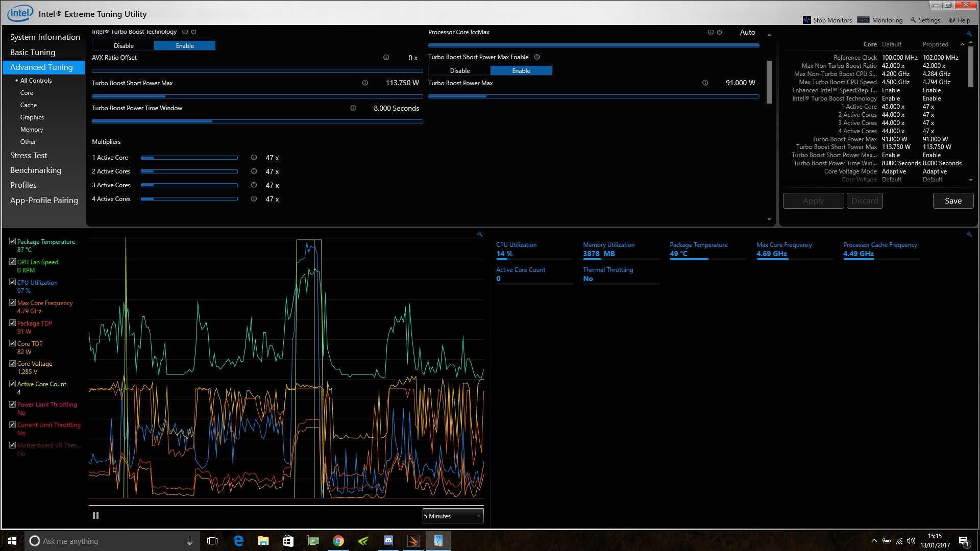Viewport: 980px width, 551px height.
Task: Uncheck Power Limit Throttling monitor
Action: [12, 404]
